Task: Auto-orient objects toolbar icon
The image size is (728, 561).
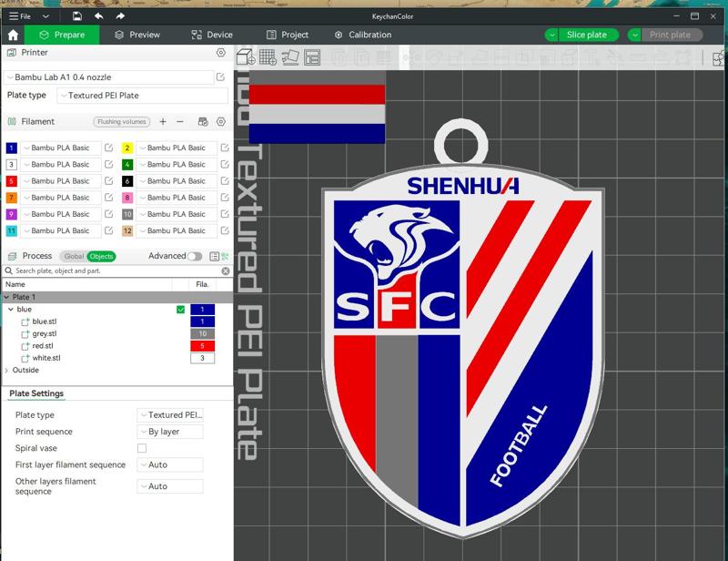Action: coord(290,57)
